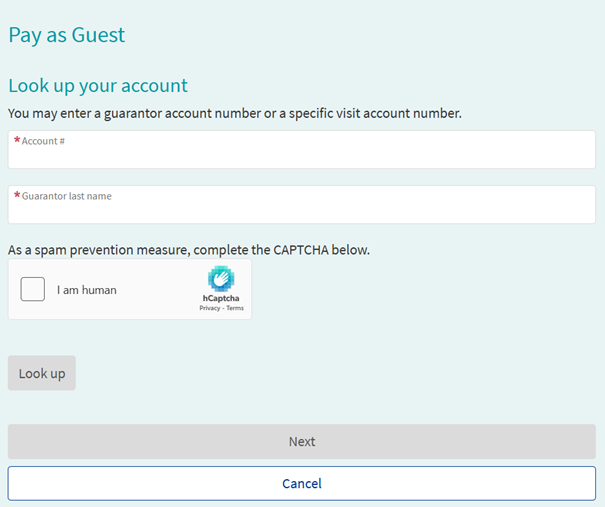605x507 pixels.
Task: Click the guarantor account number instruction text
Action: 235,113
